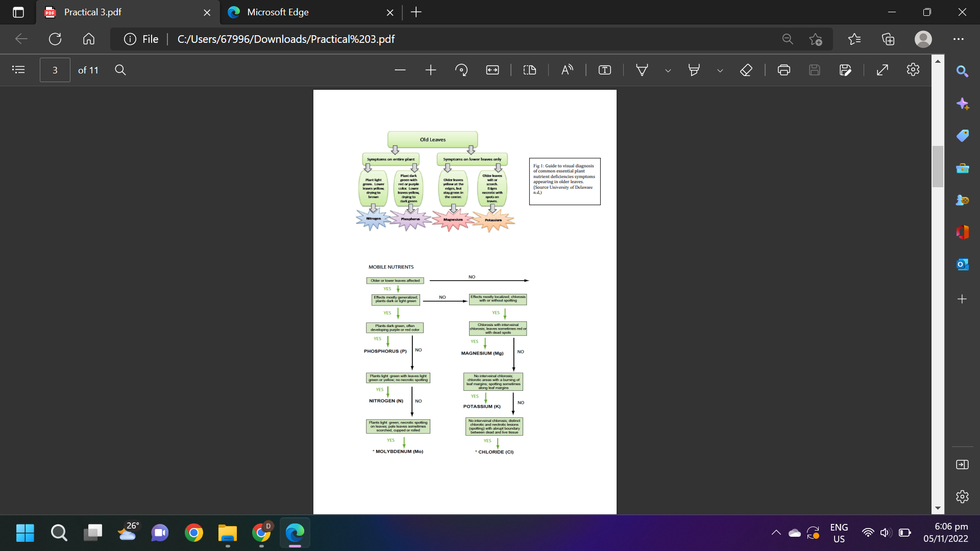Toggle the table of contents sidebar
The height and width of the screenshot is (551, 980).
coord(18,70)
